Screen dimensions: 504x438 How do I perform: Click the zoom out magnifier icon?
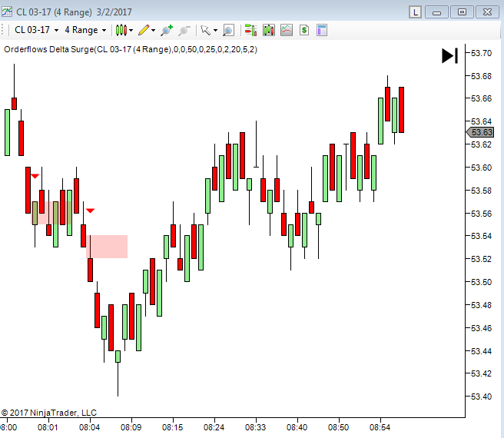coord(184,30)
